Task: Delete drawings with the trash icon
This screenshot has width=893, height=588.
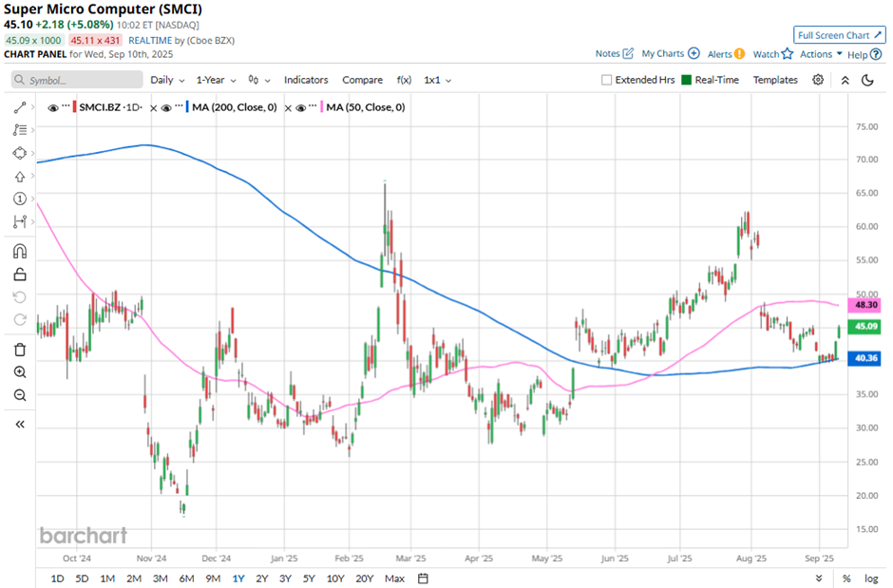Action: coord(19,349)
